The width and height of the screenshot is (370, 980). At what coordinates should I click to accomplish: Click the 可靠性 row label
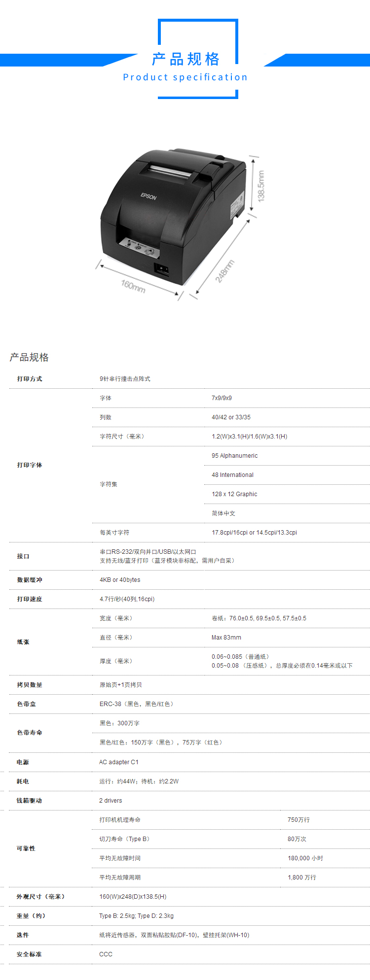coord(26,848)
